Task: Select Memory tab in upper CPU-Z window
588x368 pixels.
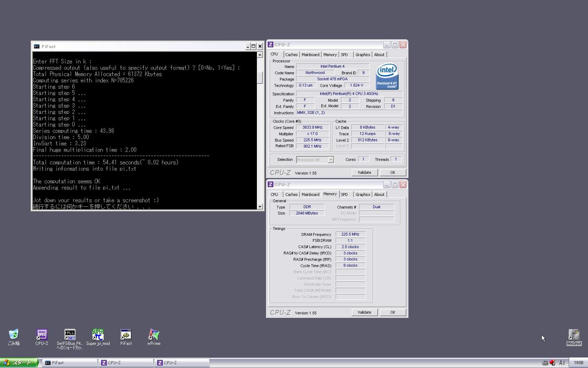Action: [330, 55]
